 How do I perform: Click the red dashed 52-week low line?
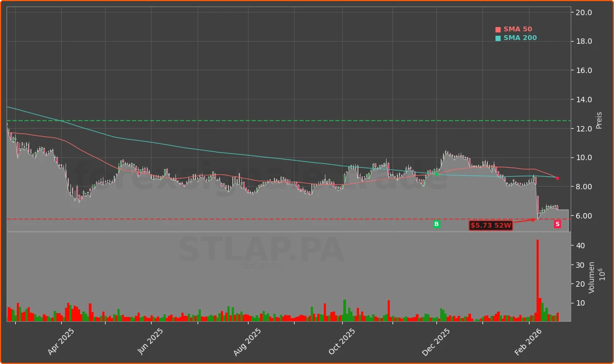pos(217,219)
